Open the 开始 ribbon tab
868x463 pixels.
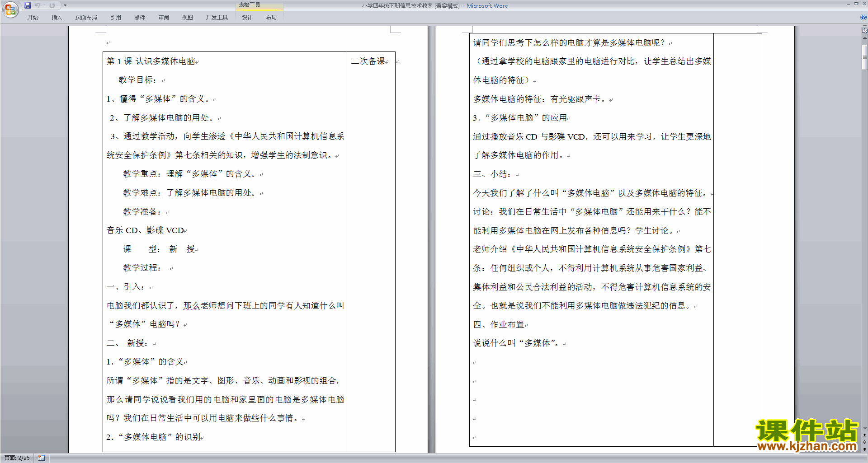pyautogui.click(x=33, y=17)
